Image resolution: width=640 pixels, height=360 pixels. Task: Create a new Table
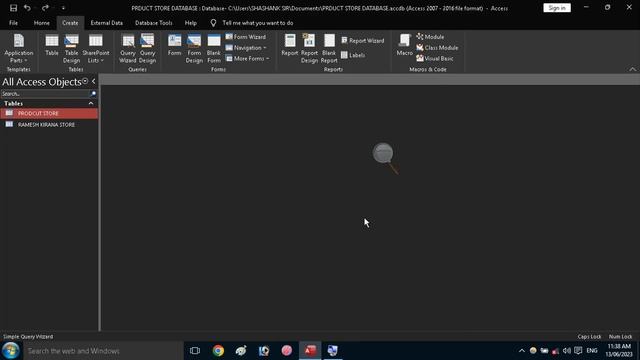click(52, 45)
